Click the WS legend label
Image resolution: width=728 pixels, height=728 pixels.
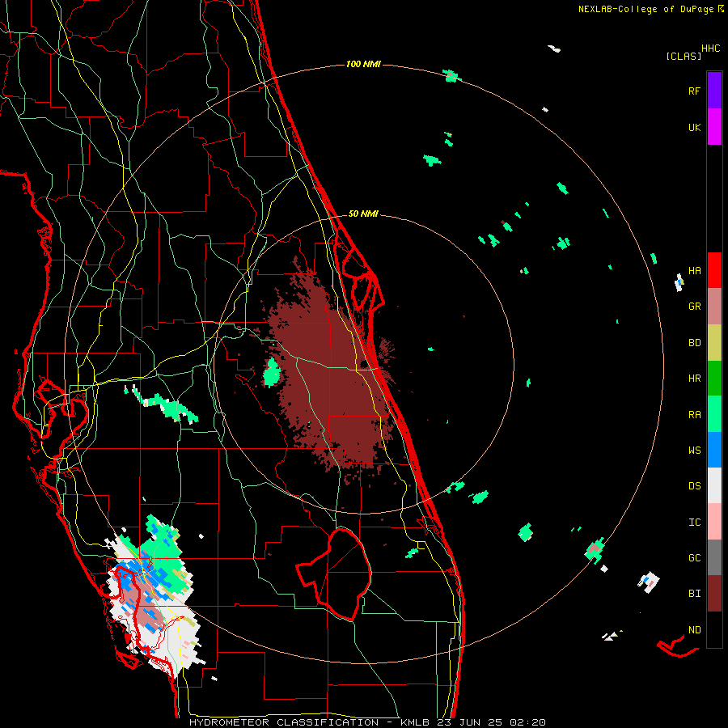pos(694,450)
